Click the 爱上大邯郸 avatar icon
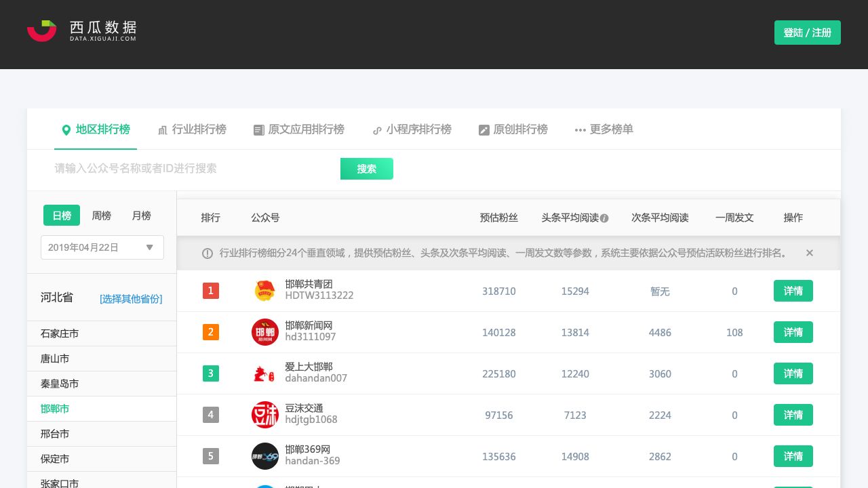 coord(264,373)
